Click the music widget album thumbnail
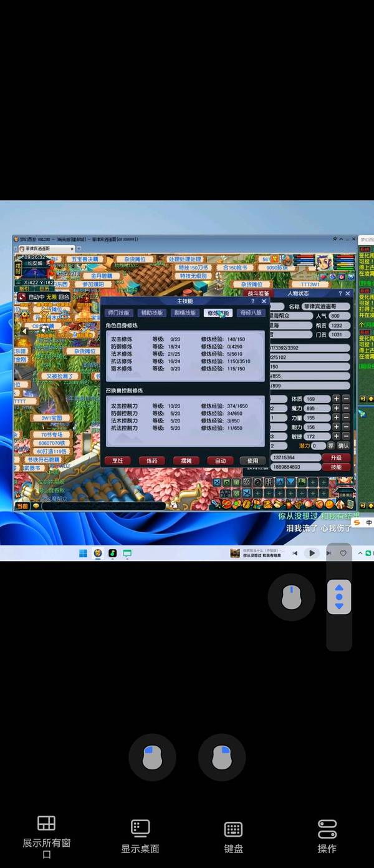Viewport: 374px width, 868px height. click(235, 553)
